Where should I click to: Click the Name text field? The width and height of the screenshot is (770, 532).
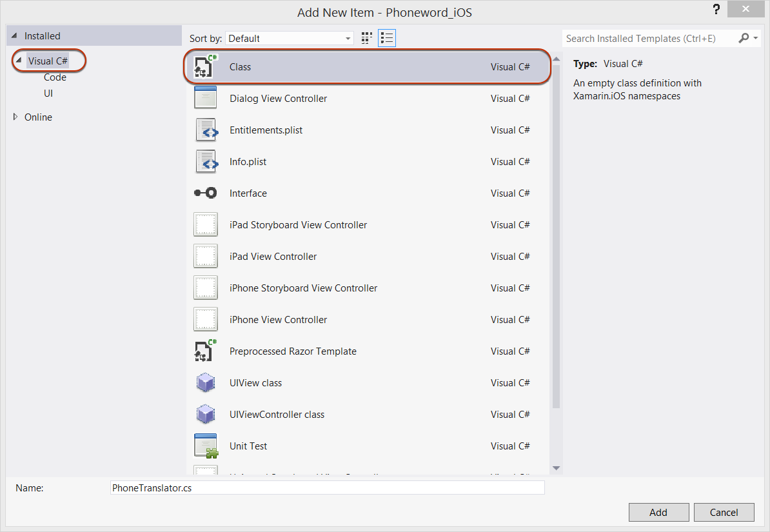pyautogui.click(x=327, y=488)
